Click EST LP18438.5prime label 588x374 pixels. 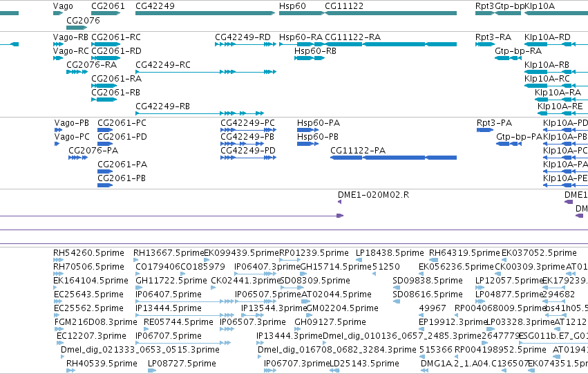coord(390,253)
